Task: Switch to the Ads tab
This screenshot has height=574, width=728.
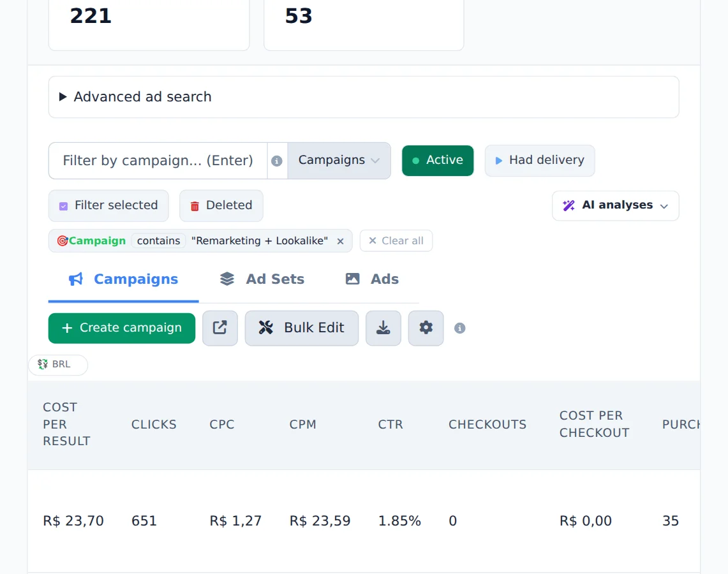Action: click(372, 279)
